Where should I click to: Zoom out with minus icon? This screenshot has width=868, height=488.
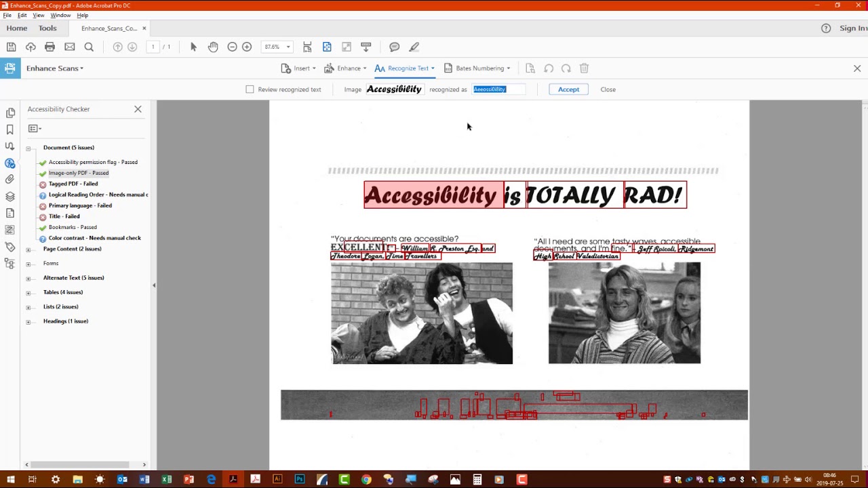(232, 47)
